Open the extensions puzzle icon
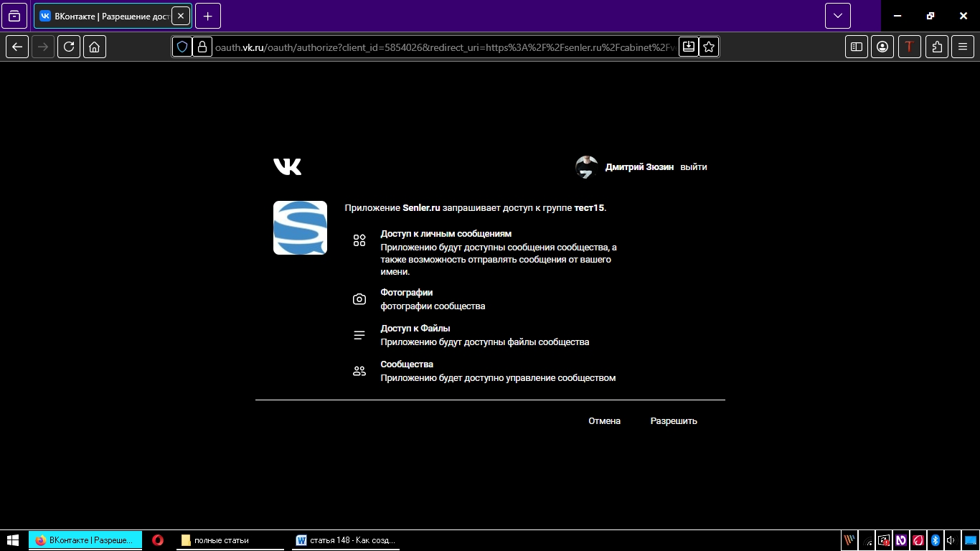980x551 pixels. [x=937, y=47]
